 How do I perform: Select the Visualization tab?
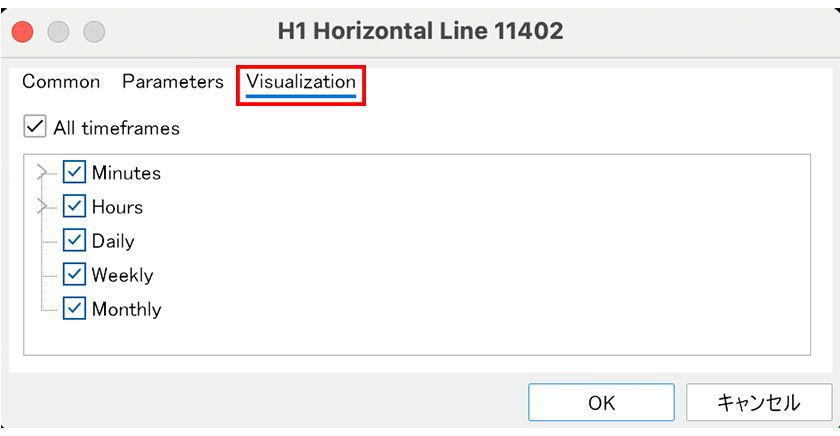301,82
